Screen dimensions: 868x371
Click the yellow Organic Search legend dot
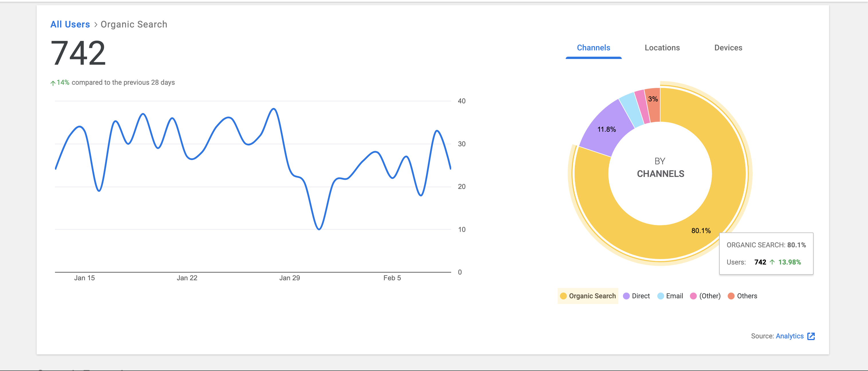click(x=563, y=296)
